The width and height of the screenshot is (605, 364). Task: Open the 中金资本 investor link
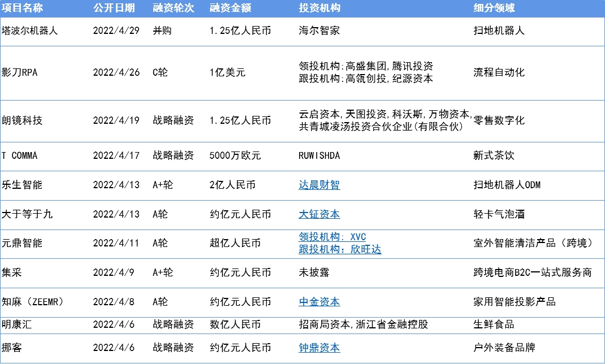[319, 302]
